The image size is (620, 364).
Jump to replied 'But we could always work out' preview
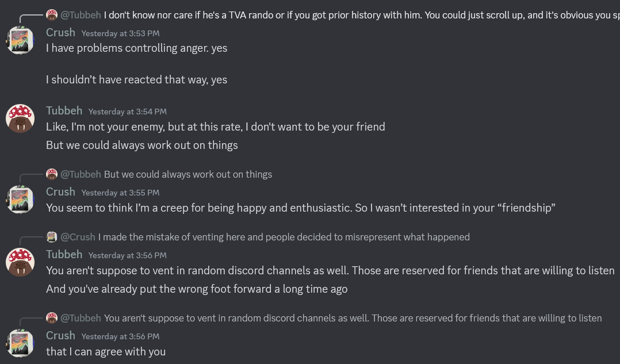pyautogui.click(x=188, y=174)
